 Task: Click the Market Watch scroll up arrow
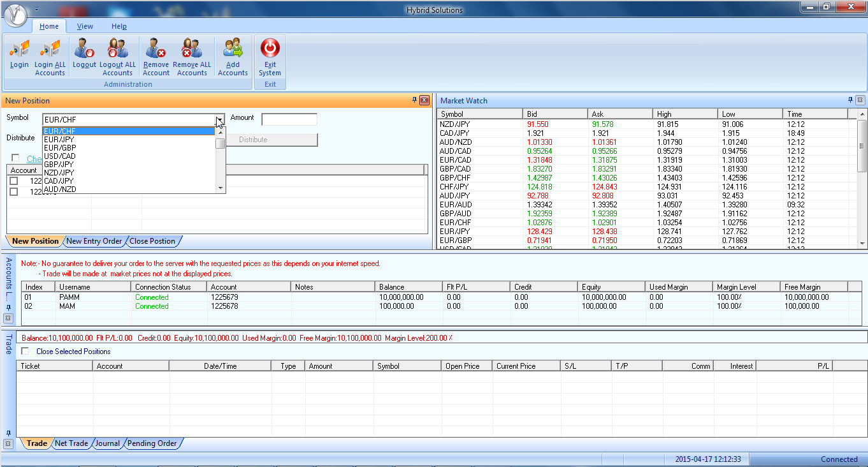(x=862, y=114)
